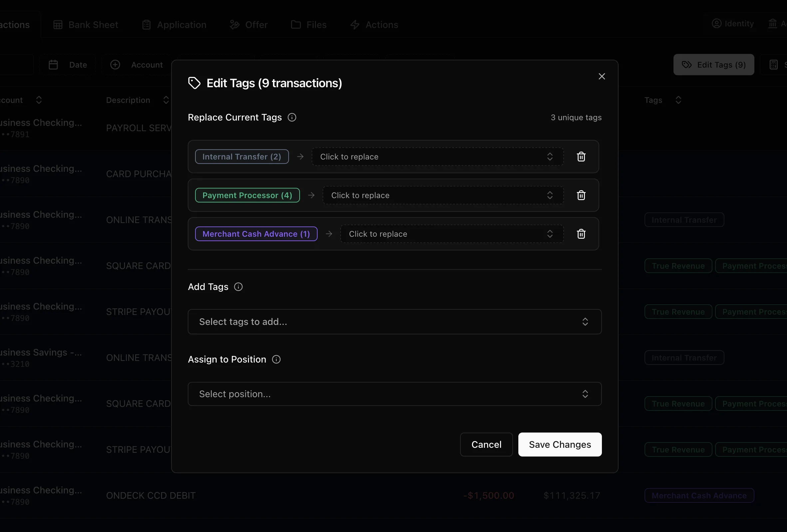Sort by the Tags column
787x532 pixels.
click(x=663, y=100)
